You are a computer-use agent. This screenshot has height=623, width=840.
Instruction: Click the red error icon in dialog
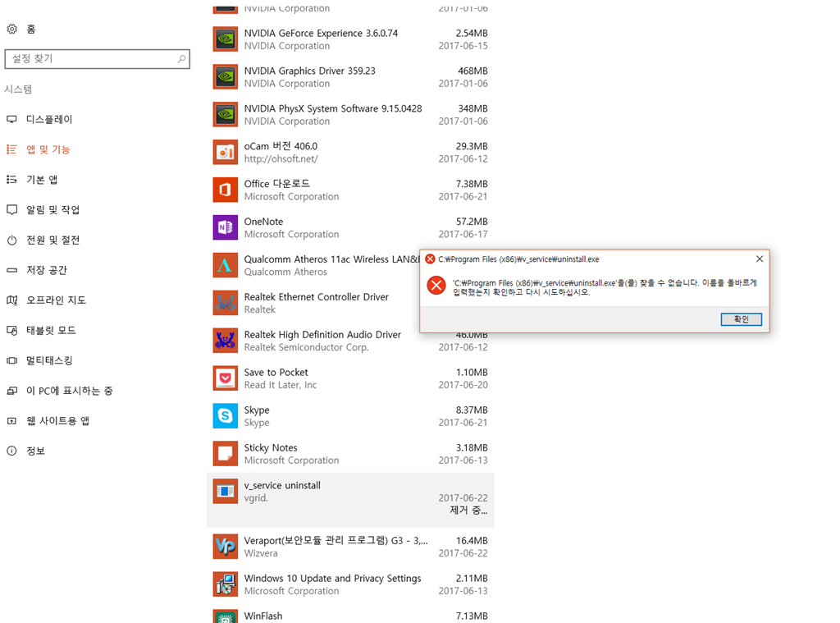point(436,285)
